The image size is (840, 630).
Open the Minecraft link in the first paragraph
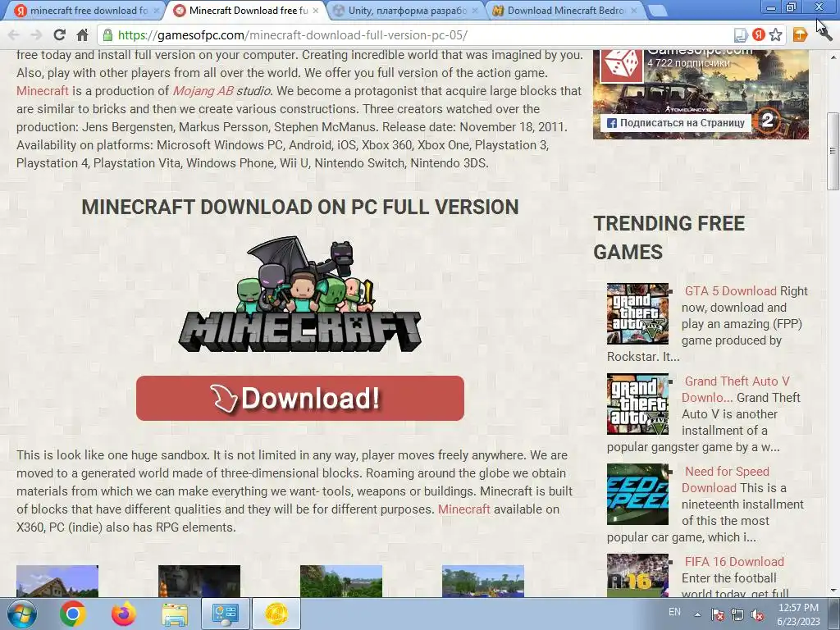(43, 91)
